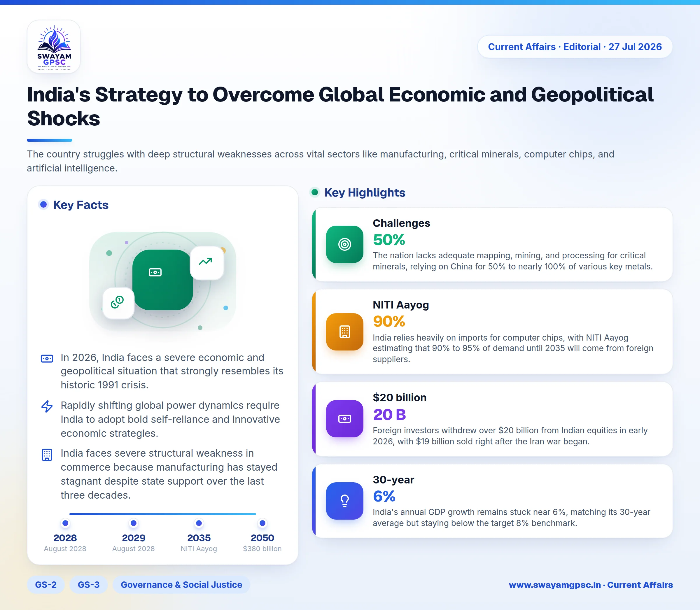Screen dimensions: 700x610
Task: Click the August 2028 label under 2029
Action: tap(134, 549)
